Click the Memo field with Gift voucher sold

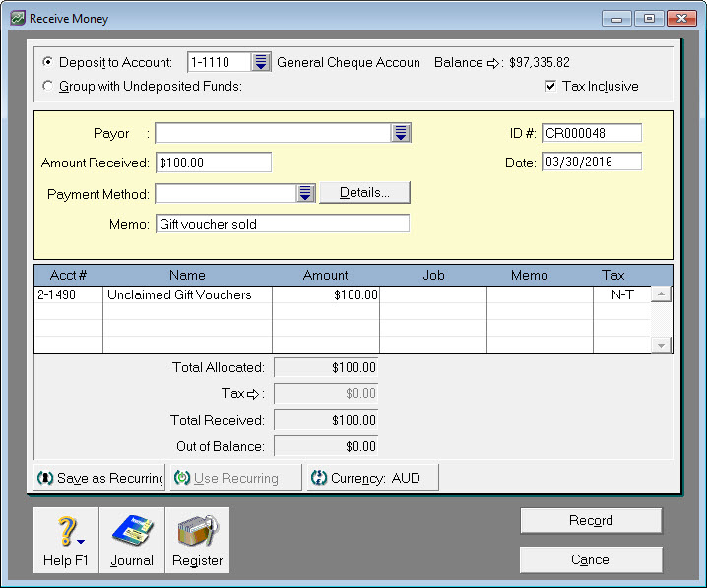click(x=282, y=224)
